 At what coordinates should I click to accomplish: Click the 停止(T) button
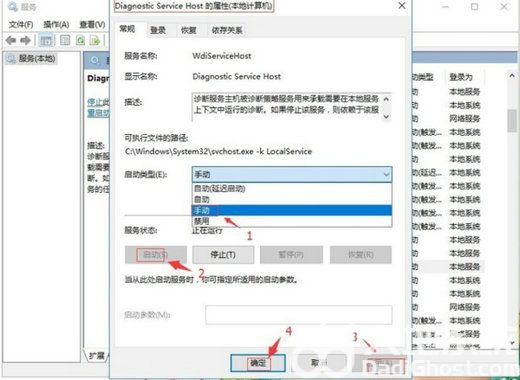tap(223, 255)
